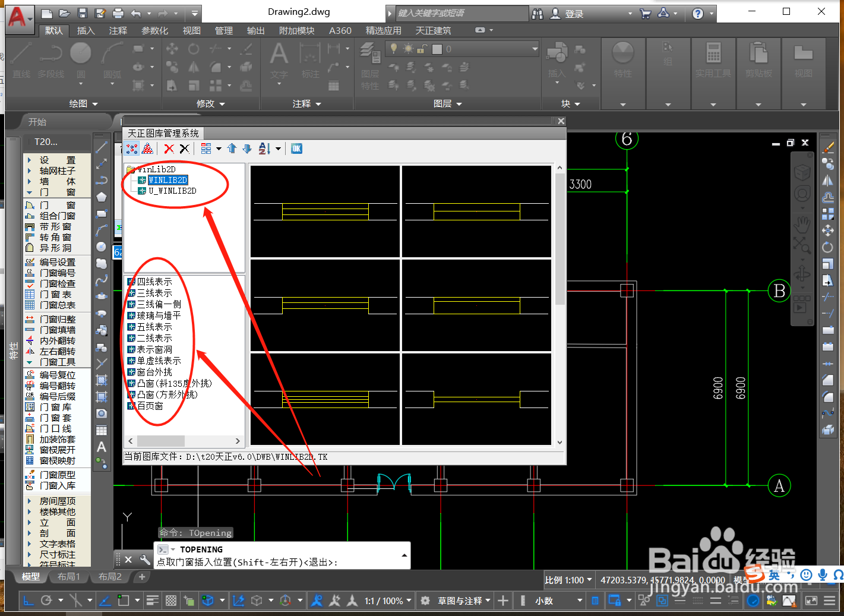The image size is (844, 616).
Task: Click the thumbnail pane scroll down arrow
Action: (560, 442)
